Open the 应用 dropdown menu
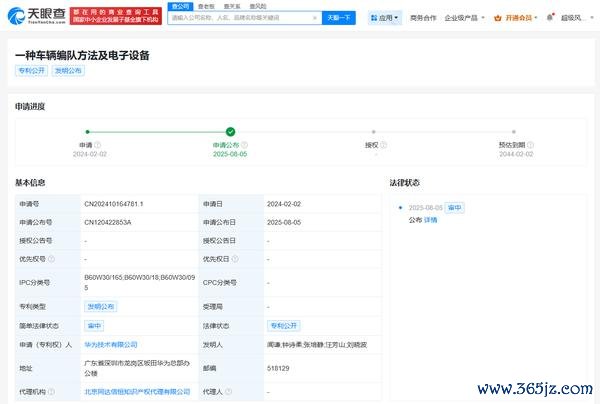This screenshot has height=404, width=600. point(384,18)
